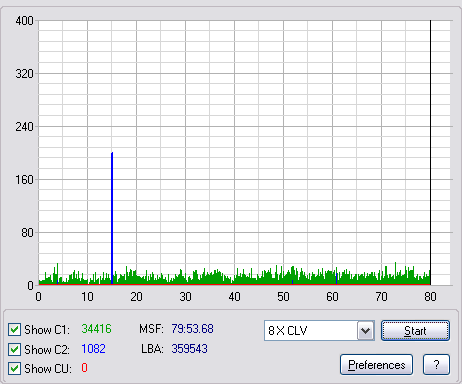Click the Show C1 label text

click(47, 330)
